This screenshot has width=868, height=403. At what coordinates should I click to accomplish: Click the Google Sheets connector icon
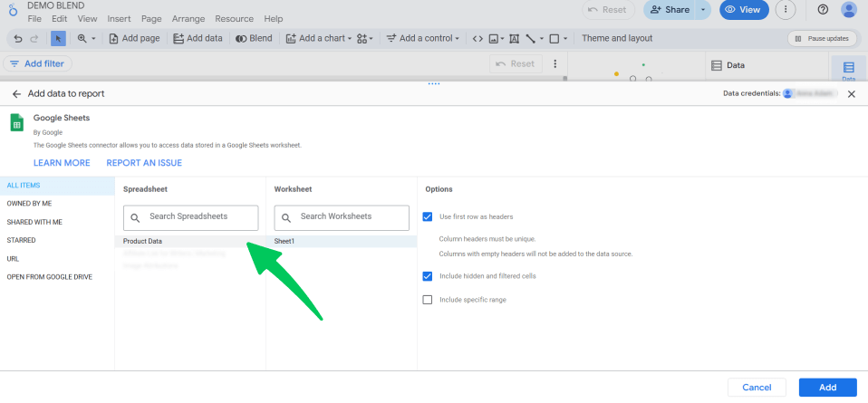point(16,122)
